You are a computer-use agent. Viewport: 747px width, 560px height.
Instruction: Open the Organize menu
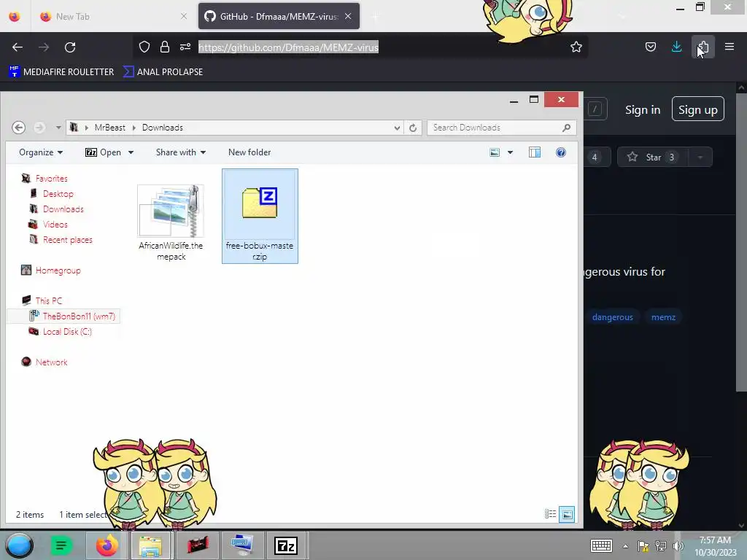click(x=41, y=152)
